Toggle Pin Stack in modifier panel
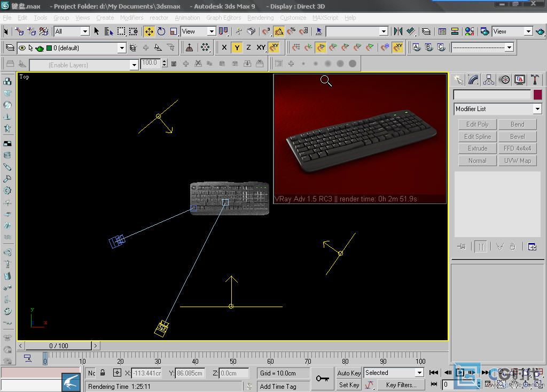Screen dimensions: 547x392 click(462, 247)
